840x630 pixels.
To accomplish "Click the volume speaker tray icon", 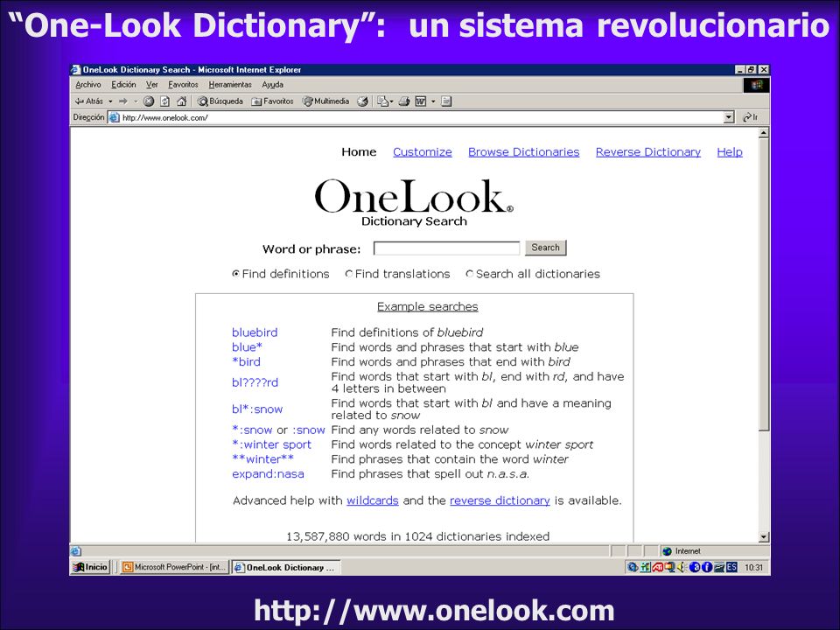I will click(x=681, y=567).
